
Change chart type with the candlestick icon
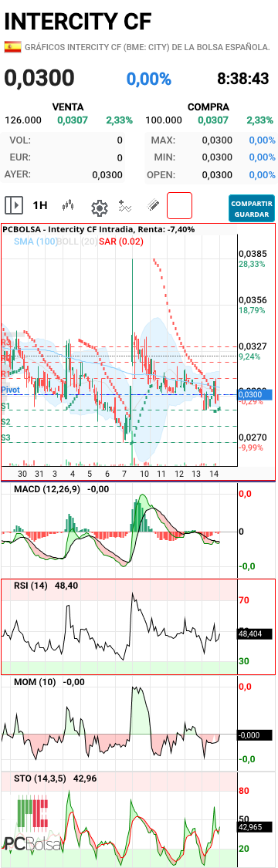(68, 206)
